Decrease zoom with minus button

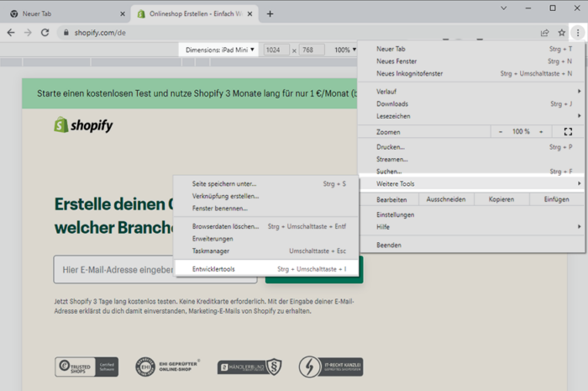(x=501, y=132)
